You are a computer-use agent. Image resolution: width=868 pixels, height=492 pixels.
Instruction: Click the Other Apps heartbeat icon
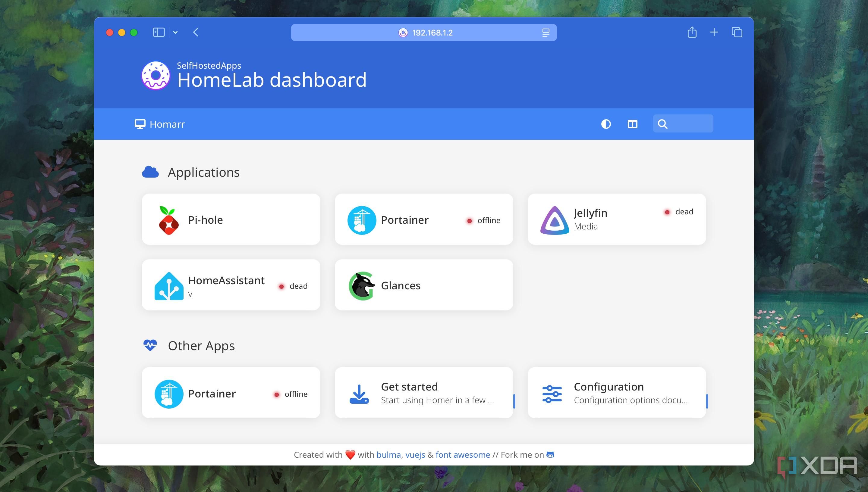tap(150, 345)
